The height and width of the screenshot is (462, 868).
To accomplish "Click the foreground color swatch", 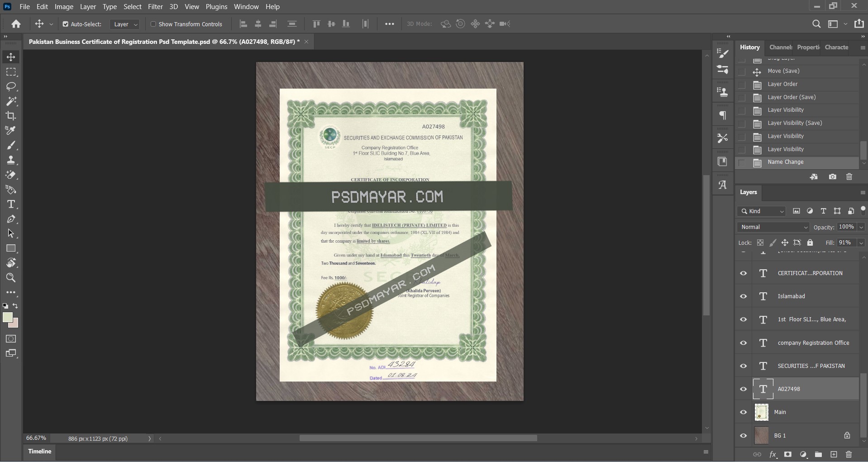I will click(x=7, y=318).
